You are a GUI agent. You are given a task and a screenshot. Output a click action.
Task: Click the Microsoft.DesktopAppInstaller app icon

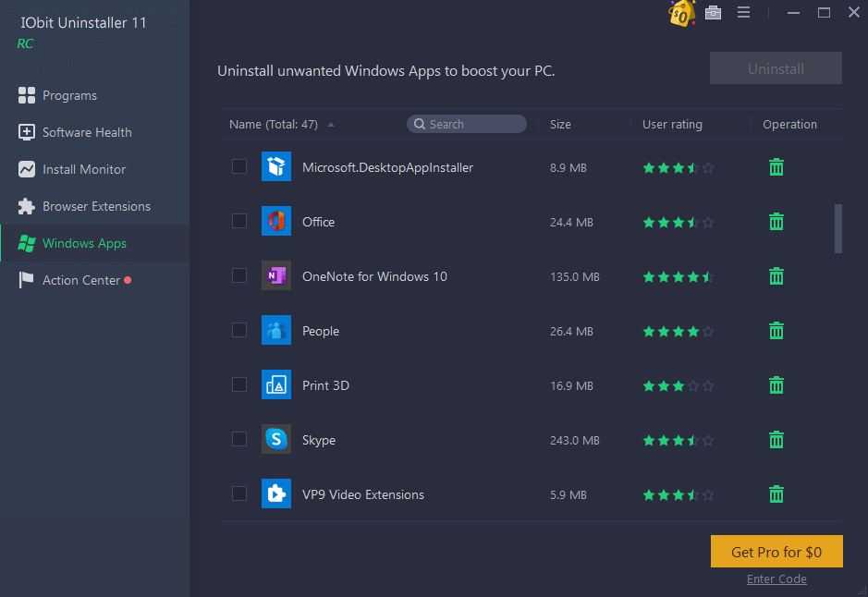tap(276, 166)
